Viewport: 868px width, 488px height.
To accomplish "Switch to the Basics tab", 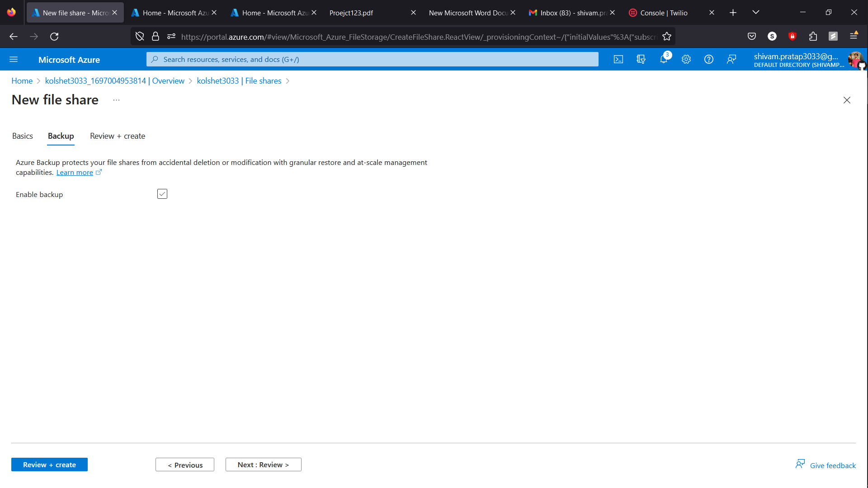I will pyautogui.click(x=22, y=136).
